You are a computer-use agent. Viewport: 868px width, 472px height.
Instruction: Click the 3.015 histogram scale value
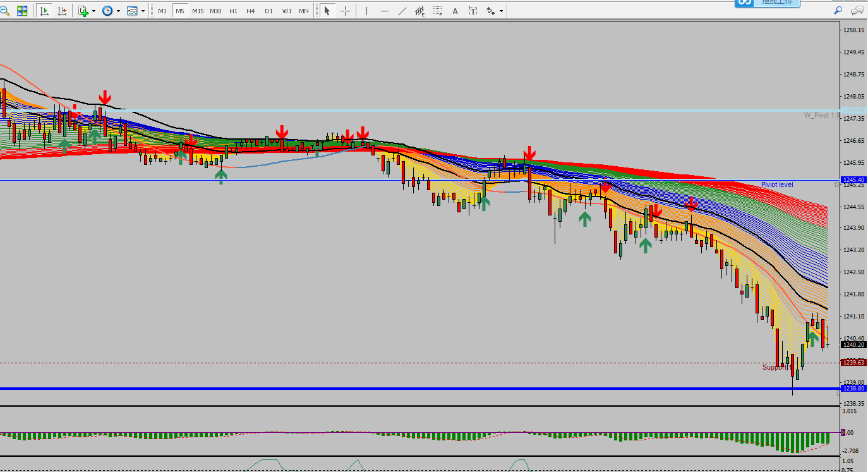(850, 411)
